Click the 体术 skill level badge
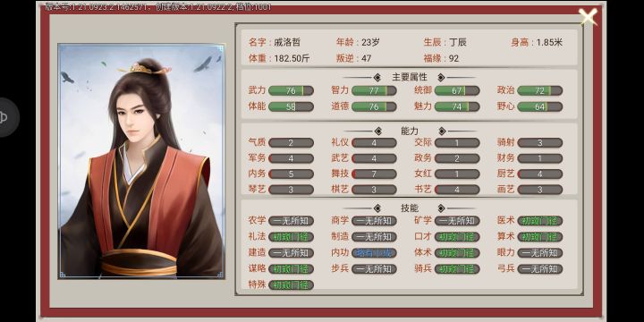 (x=457, y=253)
